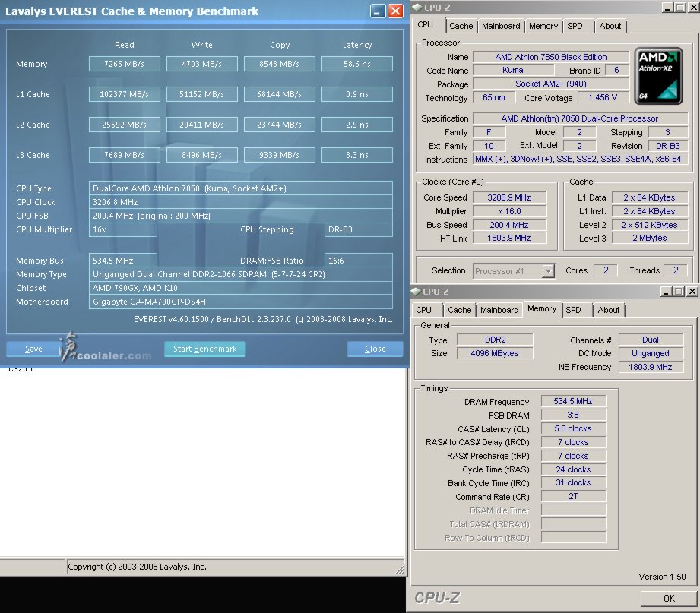Screen dimensions: 700x613
Task: Click the L1 Cache Read 102377 MB/s value
Action: point(124,94)
